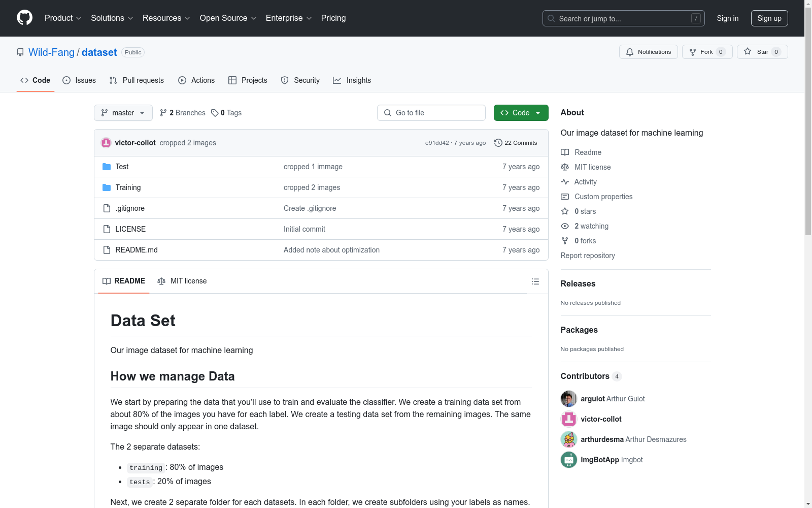Click the Sign in link
Viewport: 812px width, 508px height.
point(728,18)
